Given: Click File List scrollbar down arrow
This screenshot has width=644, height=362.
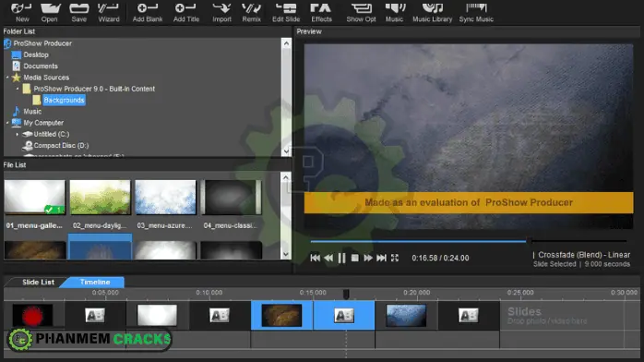Looking at the screenshot, I should coord(286,254).
